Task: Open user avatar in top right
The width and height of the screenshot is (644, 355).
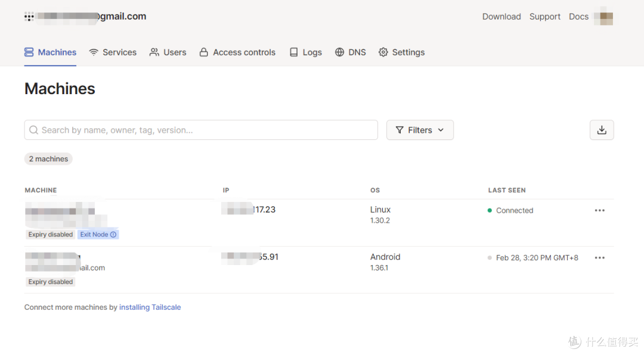Action: tap(606, 17)
